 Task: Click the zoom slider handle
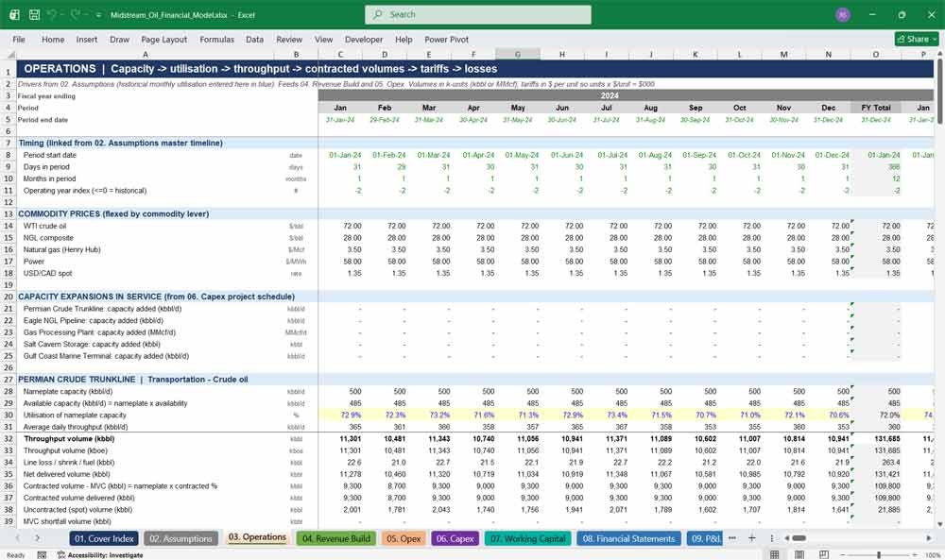879,554
